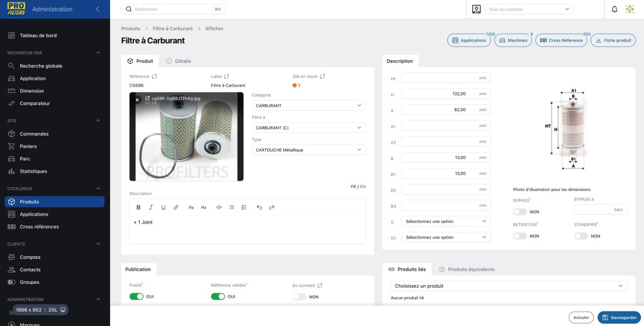Remove the cg086 product image

tap(137, 100)
